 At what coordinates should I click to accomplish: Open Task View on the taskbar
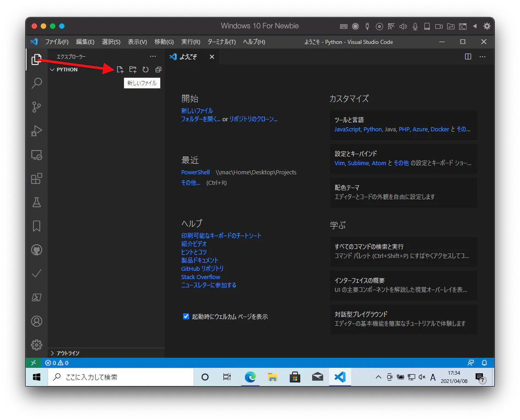tap(227, 377)
